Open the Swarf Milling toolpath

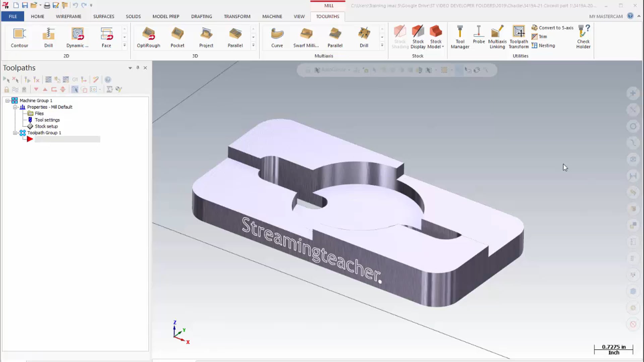tap(306, 38)
